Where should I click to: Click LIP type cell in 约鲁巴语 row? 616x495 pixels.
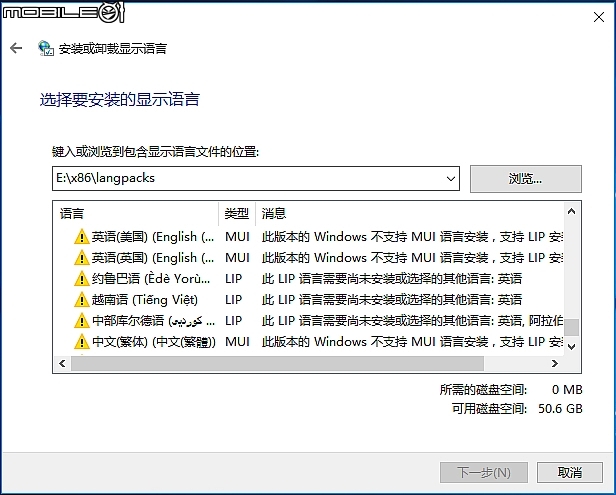tap(234, 279)
